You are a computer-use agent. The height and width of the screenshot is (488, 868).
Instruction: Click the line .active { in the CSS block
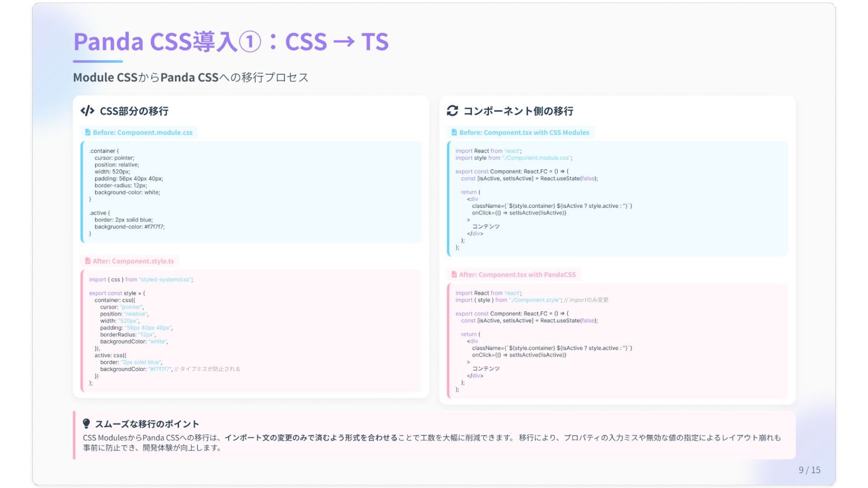pyautogui.click(x=100, y=213)
